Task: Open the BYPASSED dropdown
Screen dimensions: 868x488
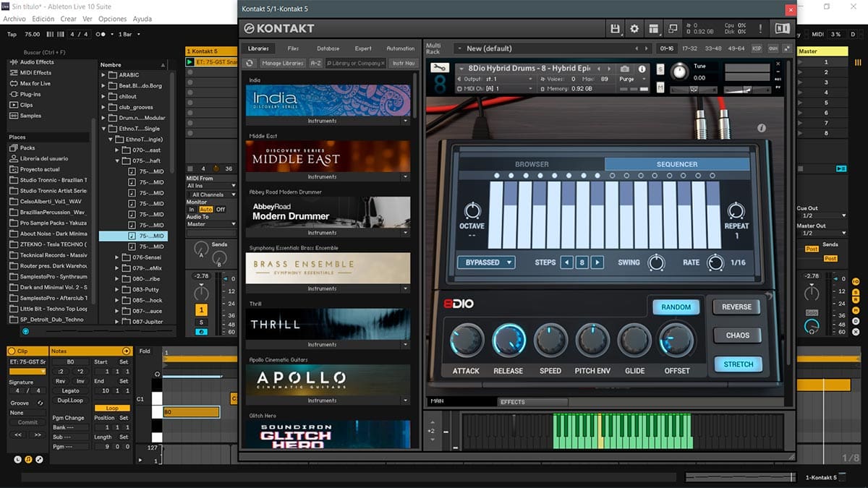Action: tap(486, 262)
